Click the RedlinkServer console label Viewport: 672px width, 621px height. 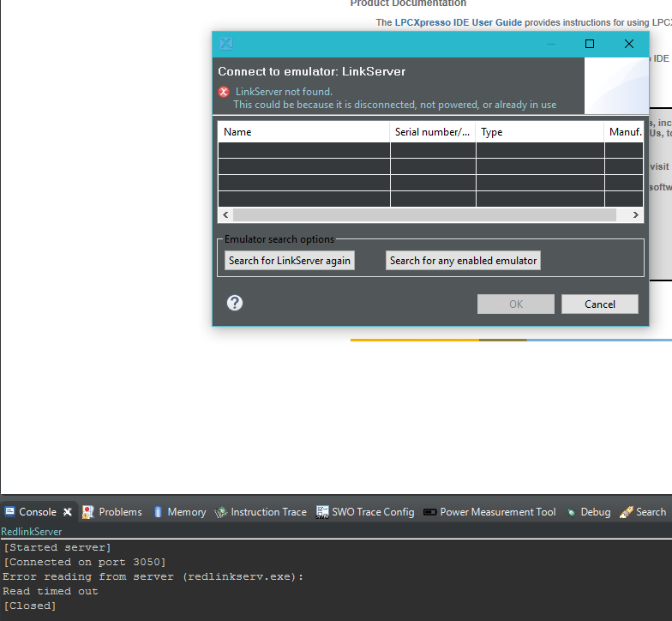(31, 532)
